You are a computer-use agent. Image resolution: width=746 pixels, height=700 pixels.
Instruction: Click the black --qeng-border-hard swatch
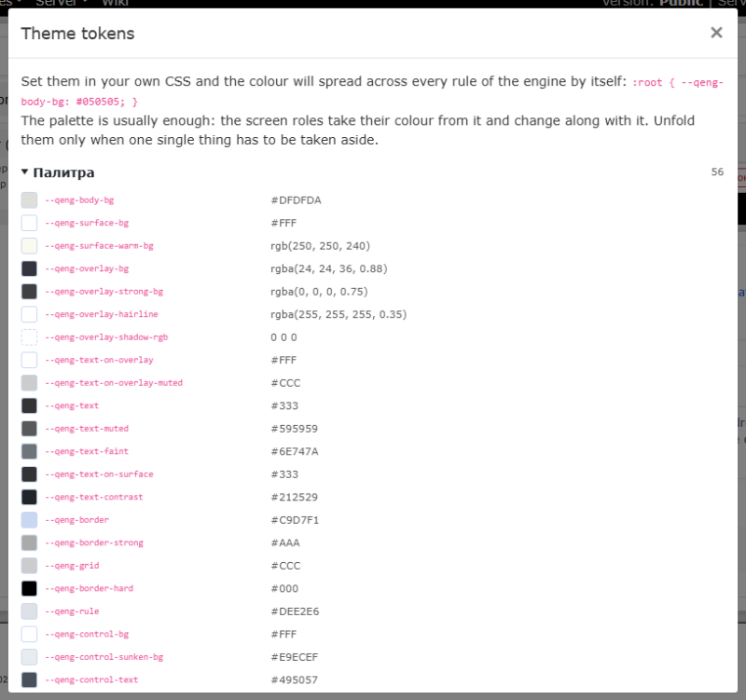29,588
